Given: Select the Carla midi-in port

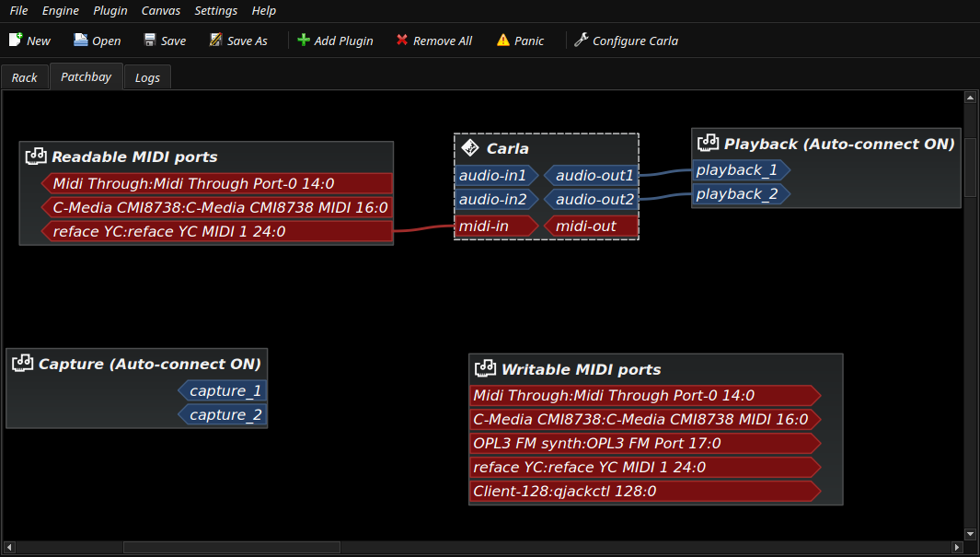Looking at the screenshot, I should point(496,226).
